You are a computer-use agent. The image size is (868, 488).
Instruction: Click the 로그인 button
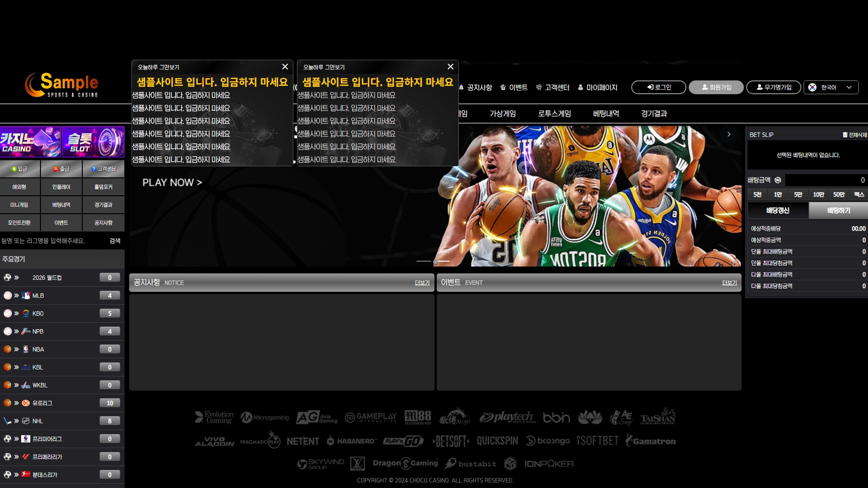click(659, 87)
